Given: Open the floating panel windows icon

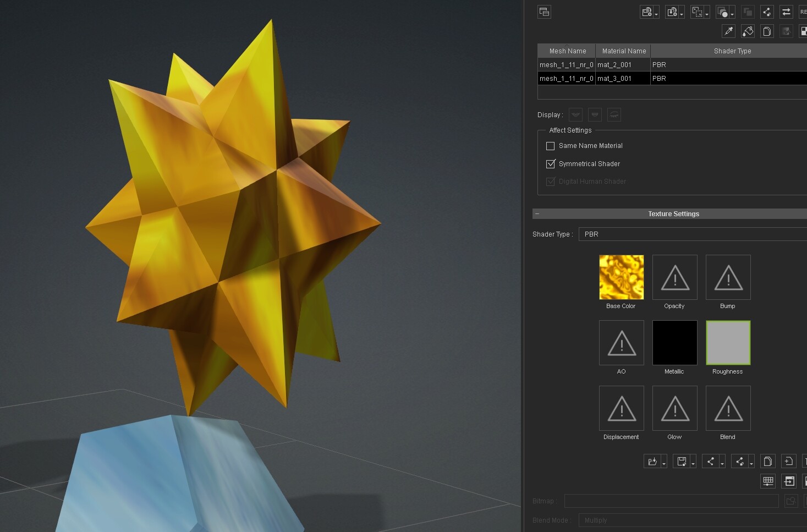Looking at the screenshot, I should point(544,12).
